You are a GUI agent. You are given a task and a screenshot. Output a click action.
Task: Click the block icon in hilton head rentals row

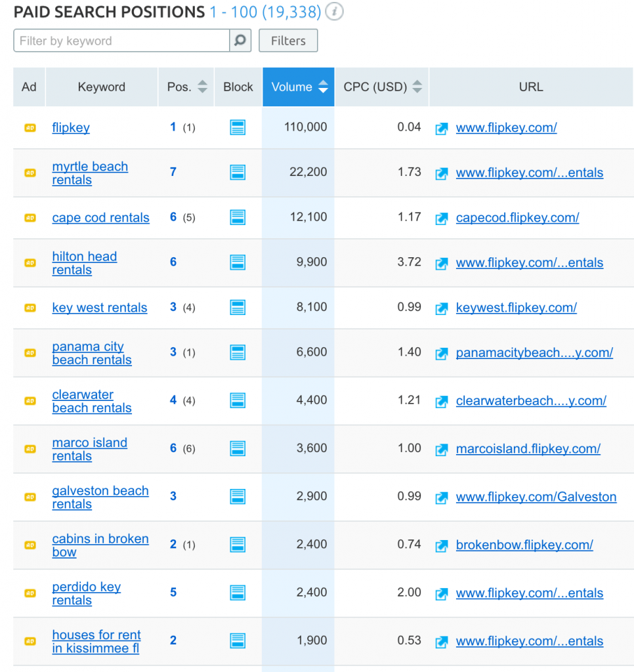pos(238,262)
